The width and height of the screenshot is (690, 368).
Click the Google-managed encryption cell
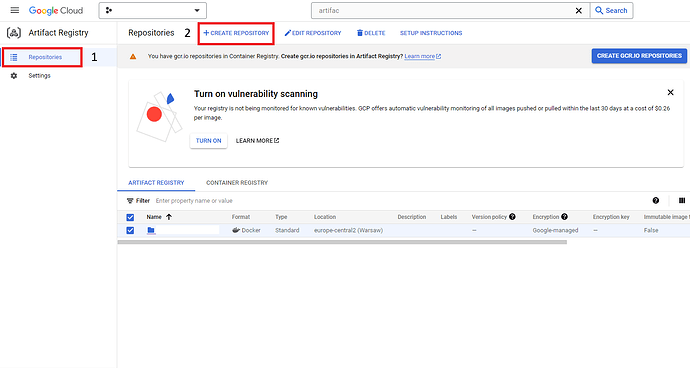[555, 230]
